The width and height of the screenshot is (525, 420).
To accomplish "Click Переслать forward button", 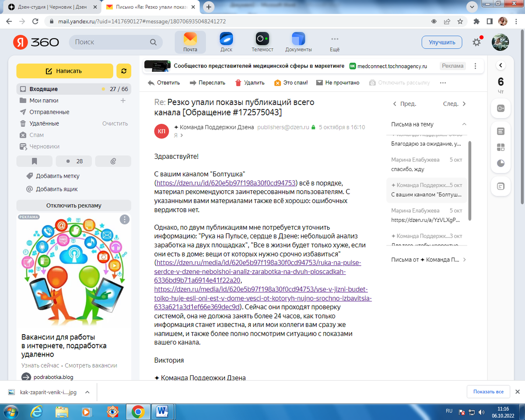I will pos(207,83).
